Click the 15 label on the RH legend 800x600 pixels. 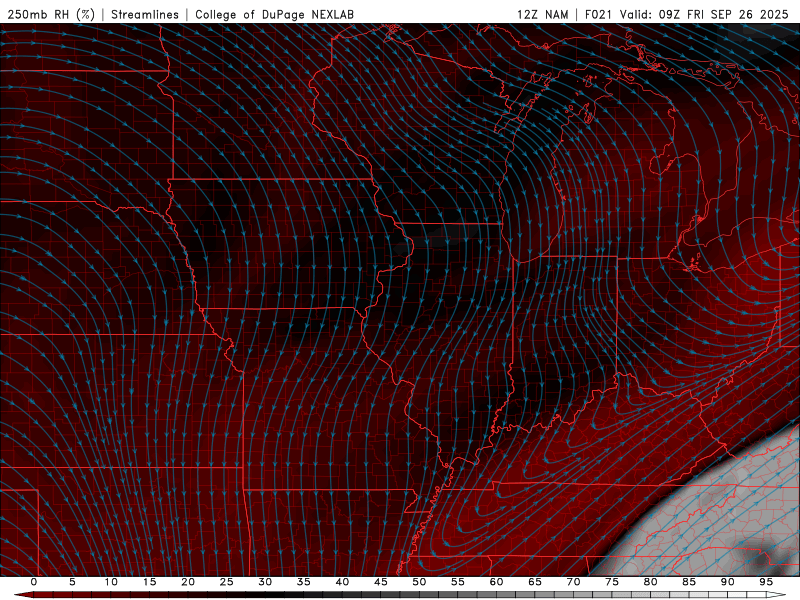(x=149, y=582)
